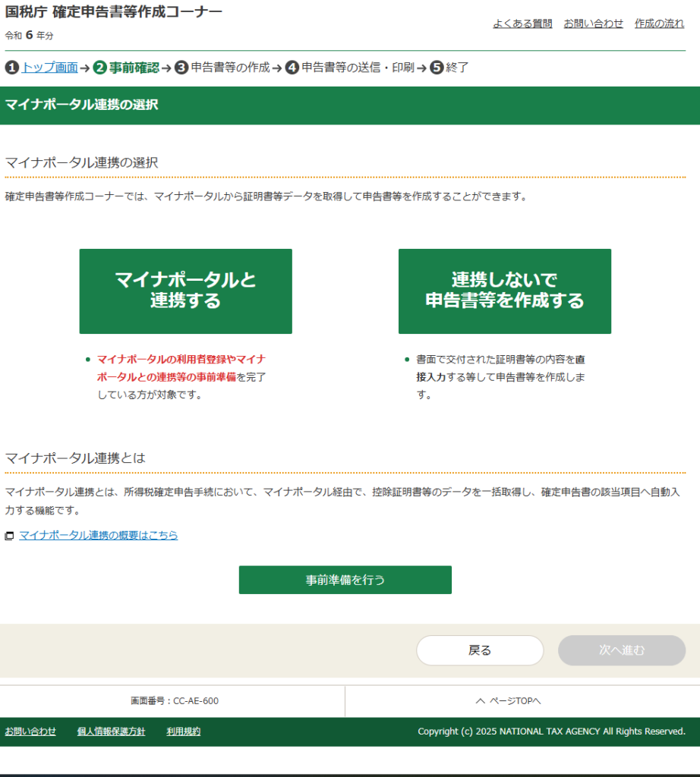Open the トップ画面 breadcrumb link

tap(49, 68)
